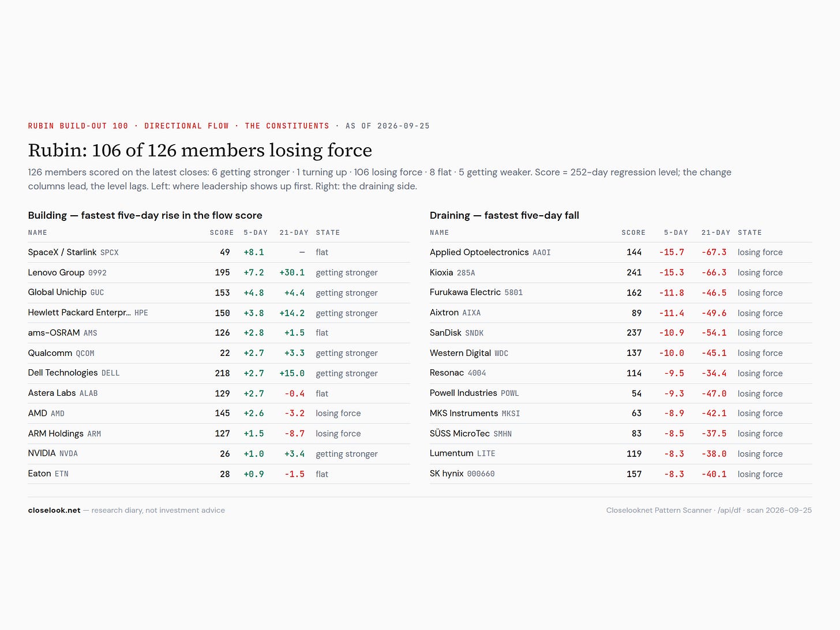Screen dimensions: 840x630
Task: Click the "Dell Technologies" company name
Action: (x=63, y=373)
